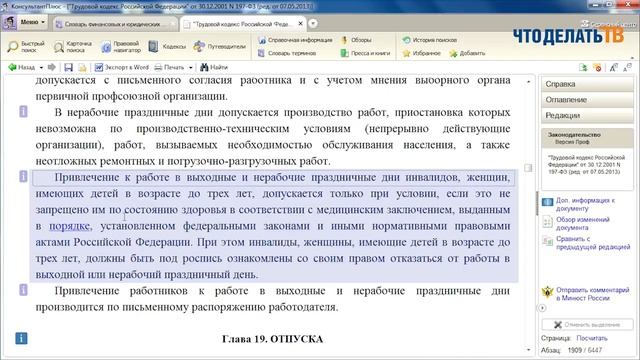Export document with Экспорт в Word
Viewport: 640px width, 360px height.
(122, 67)
